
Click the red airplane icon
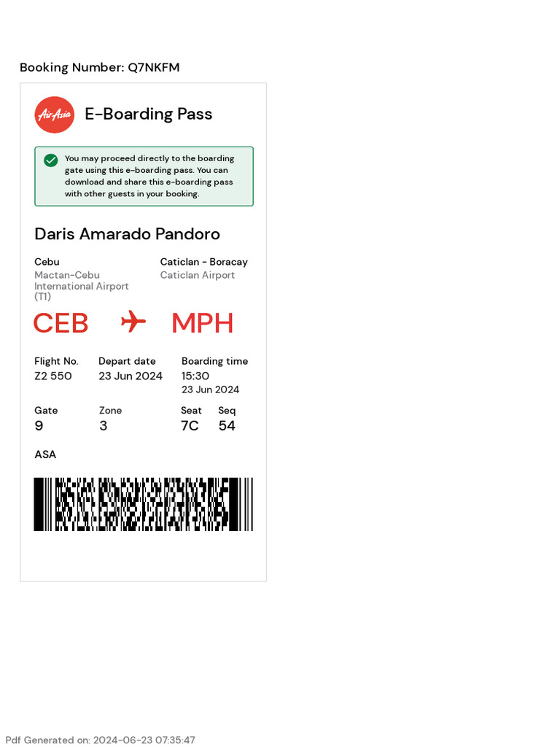133,321
